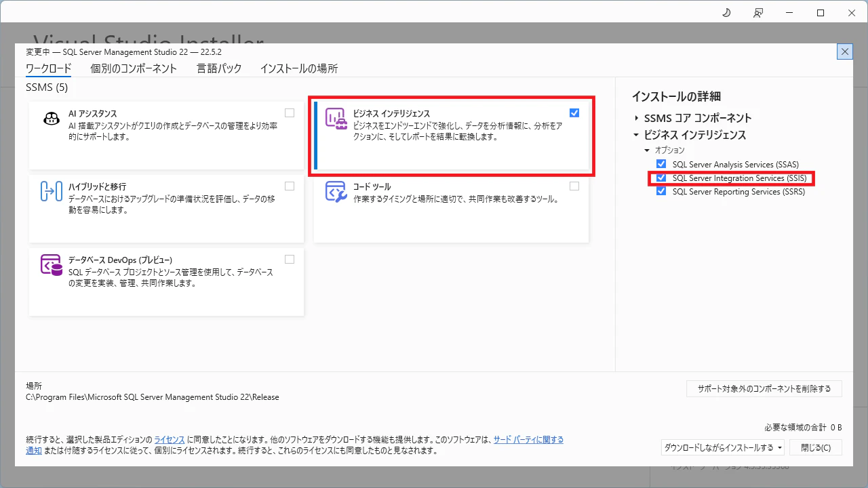The image size is (868, 488).
Task: Click the インストールの詳細 heading
Action: click(676, 97)
